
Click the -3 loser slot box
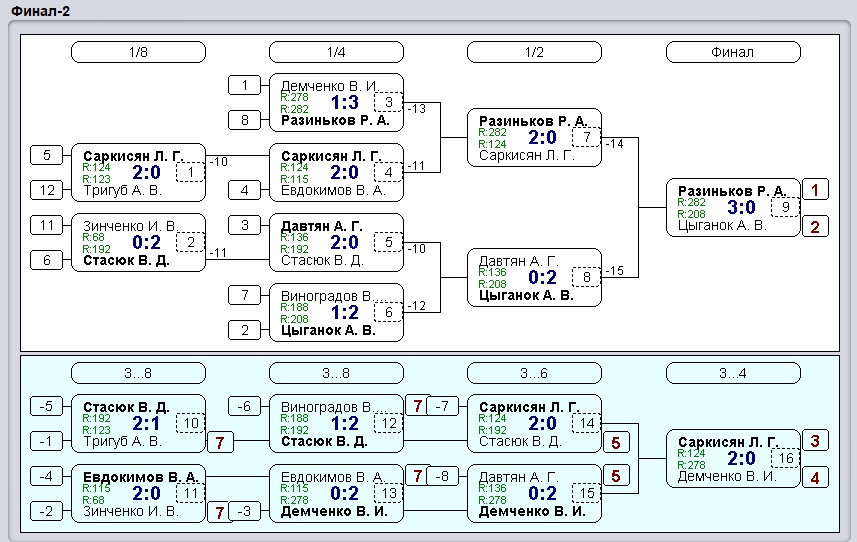(244, 511)
